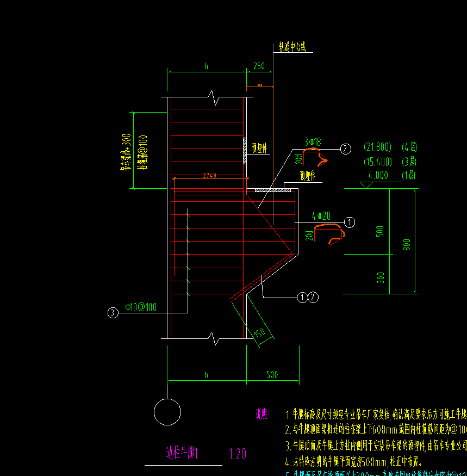Select the '250' dimension text
The width and height of the screenshot is (467, 476).
[259, 66]
